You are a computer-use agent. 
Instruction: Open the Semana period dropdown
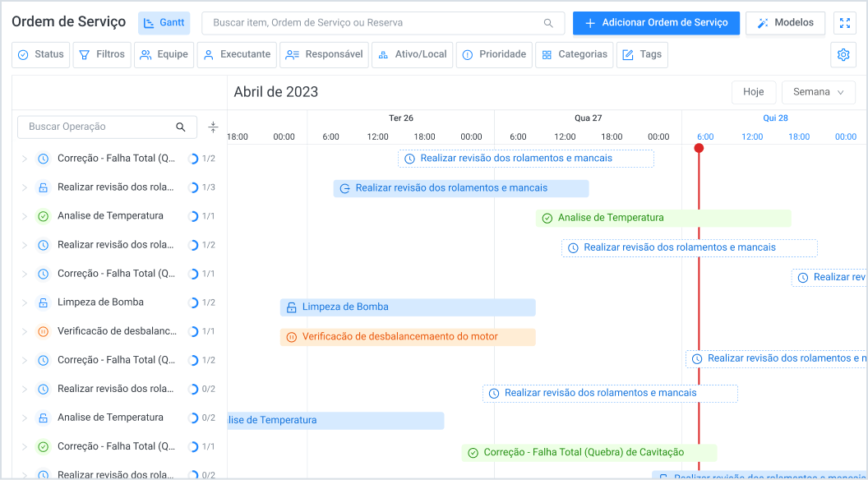(818, 92)
